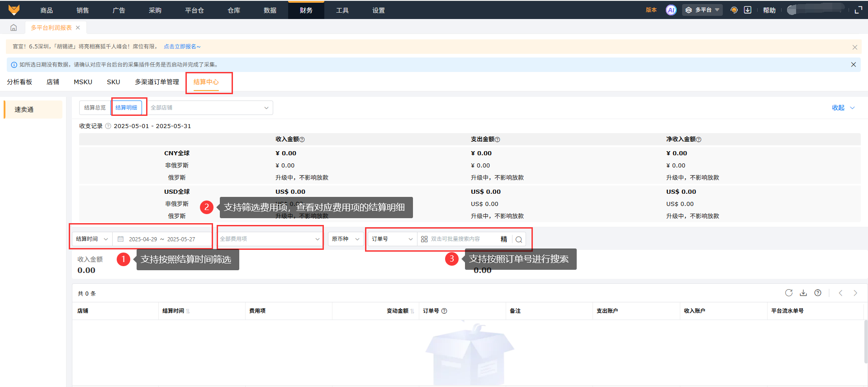The image size is (868, 387).
Task: Switch to the 结算中心 tab
Action: (206, 82)
